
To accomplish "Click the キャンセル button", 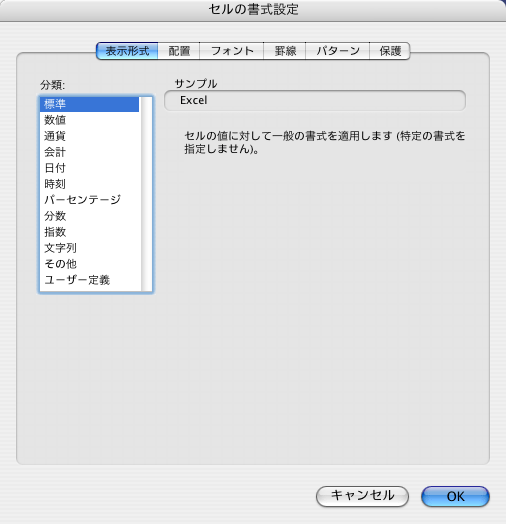I will tap(362, 496).
